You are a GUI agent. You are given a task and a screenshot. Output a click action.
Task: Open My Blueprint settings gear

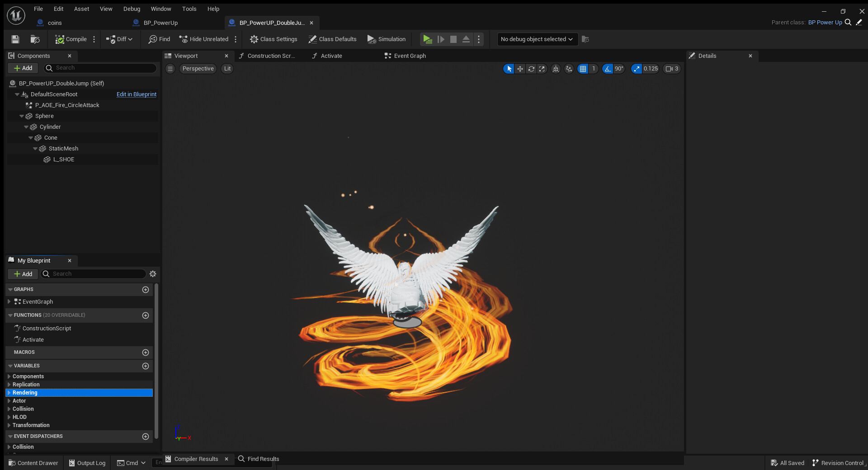pyautogui.click(x=153, y=274)
